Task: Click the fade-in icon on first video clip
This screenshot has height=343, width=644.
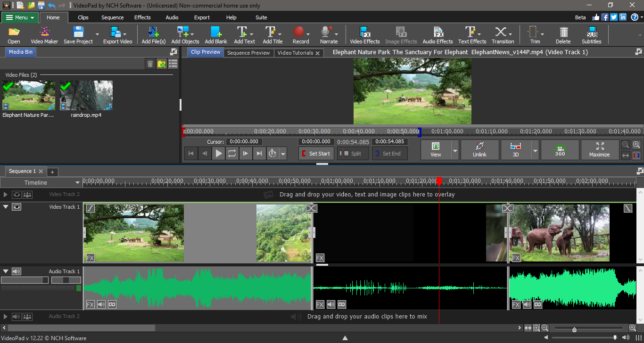Action: click(x=91, y=208)
